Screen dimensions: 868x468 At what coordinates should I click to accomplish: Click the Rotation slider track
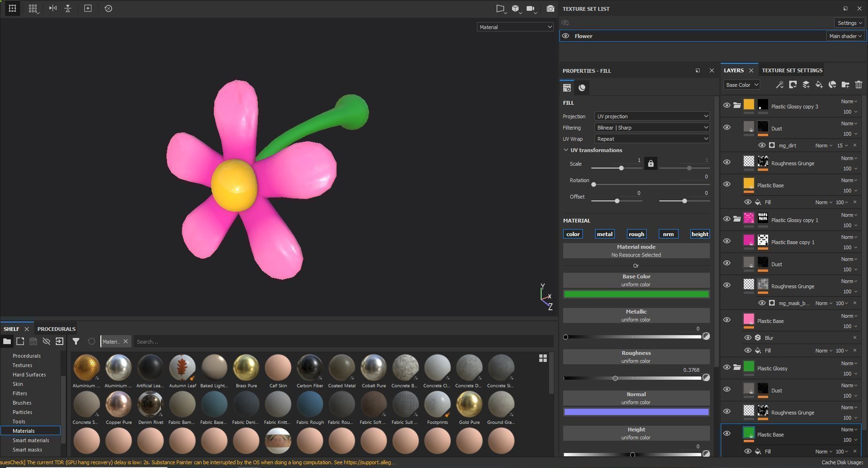(650, 184)
